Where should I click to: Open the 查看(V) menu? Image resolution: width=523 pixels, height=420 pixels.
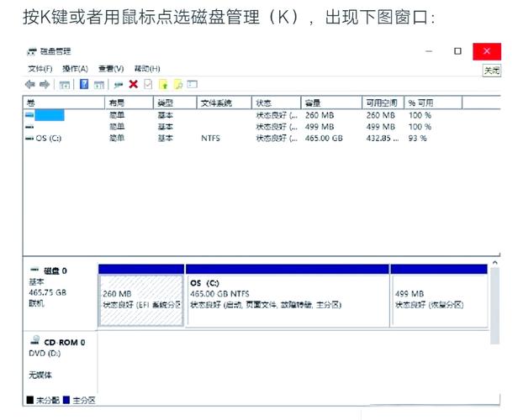pos(111,69)
